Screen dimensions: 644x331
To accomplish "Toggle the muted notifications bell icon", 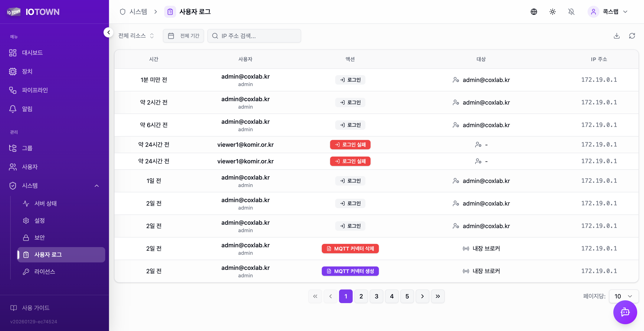I will tap(571, 12).
